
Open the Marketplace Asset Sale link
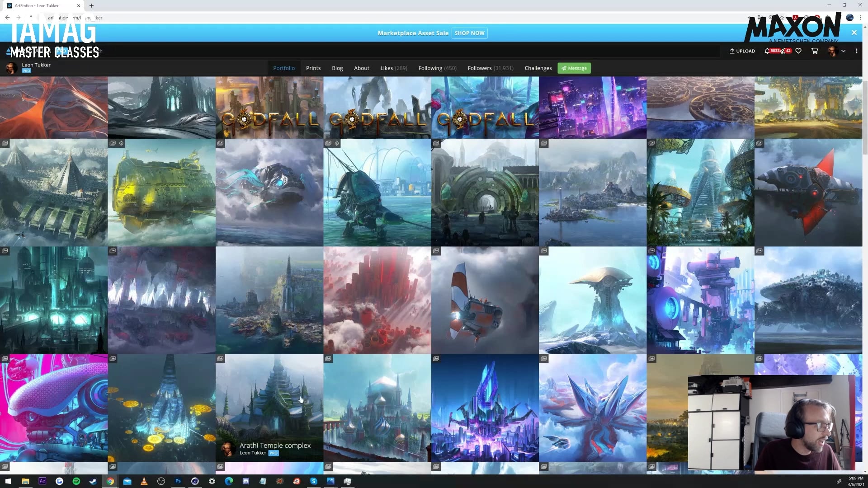tap(413, 33)
